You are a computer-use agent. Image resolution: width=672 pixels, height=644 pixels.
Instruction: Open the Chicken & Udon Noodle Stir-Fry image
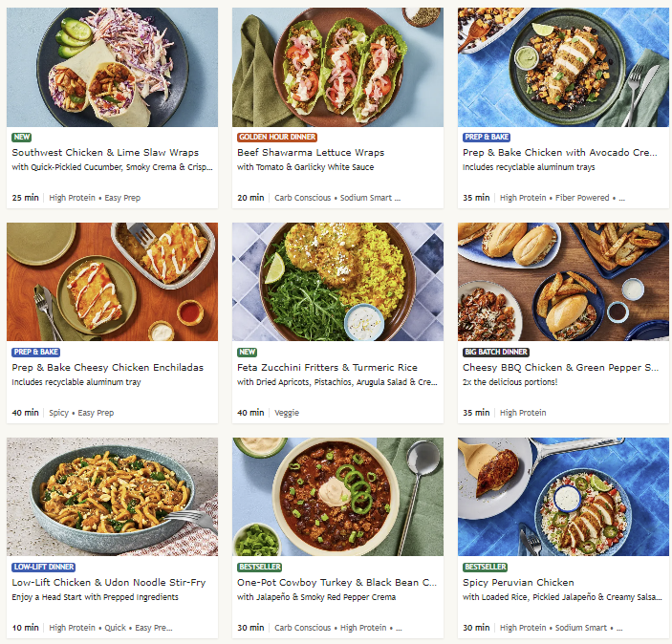pyautogui.click(x=112, y=497)
